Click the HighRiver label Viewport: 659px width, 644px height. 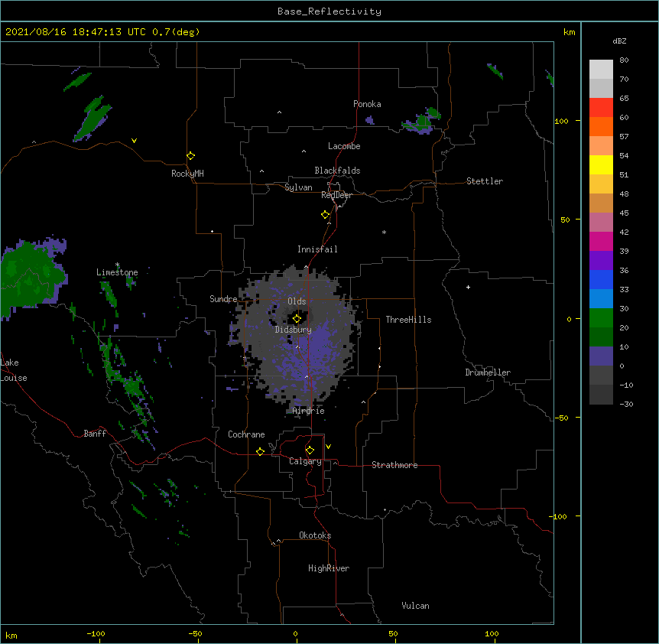(x=329, y=568)
